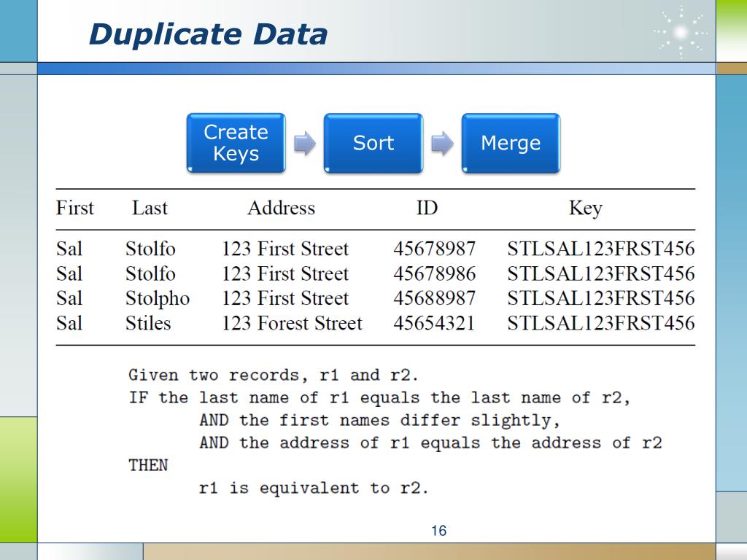Click line 'AND the address of r1 equals'
This screenshot has width=747, height=560.
click(x=430, y=443)
